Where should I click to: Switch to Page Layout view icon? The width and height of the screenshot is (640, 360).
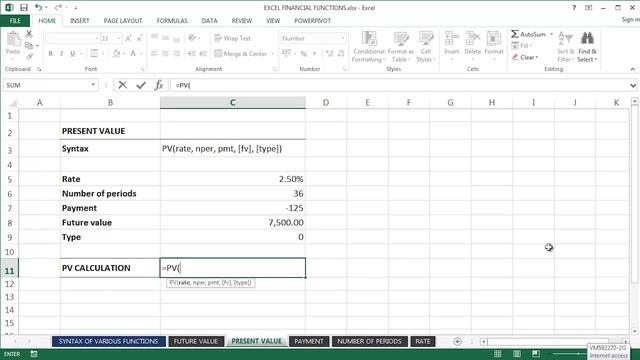pos(517,354)
